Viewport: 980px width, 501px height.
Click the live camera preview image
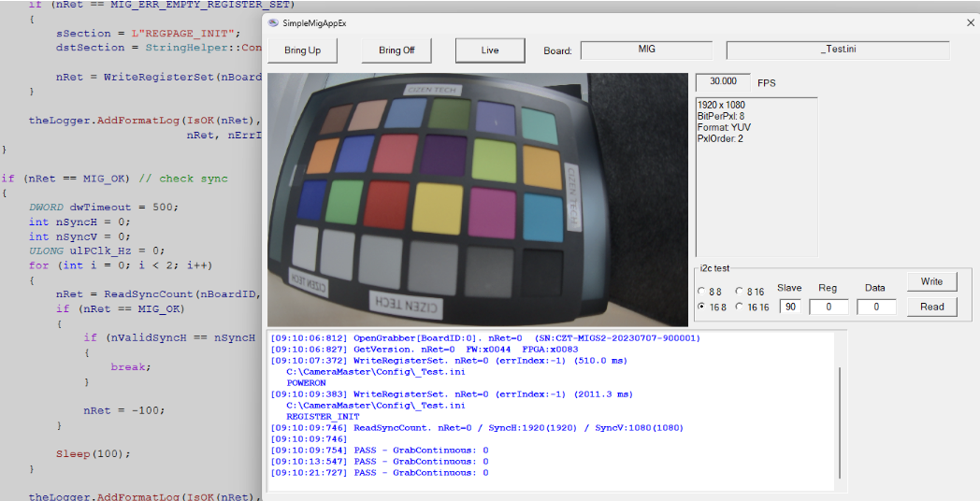coord(478,200)
